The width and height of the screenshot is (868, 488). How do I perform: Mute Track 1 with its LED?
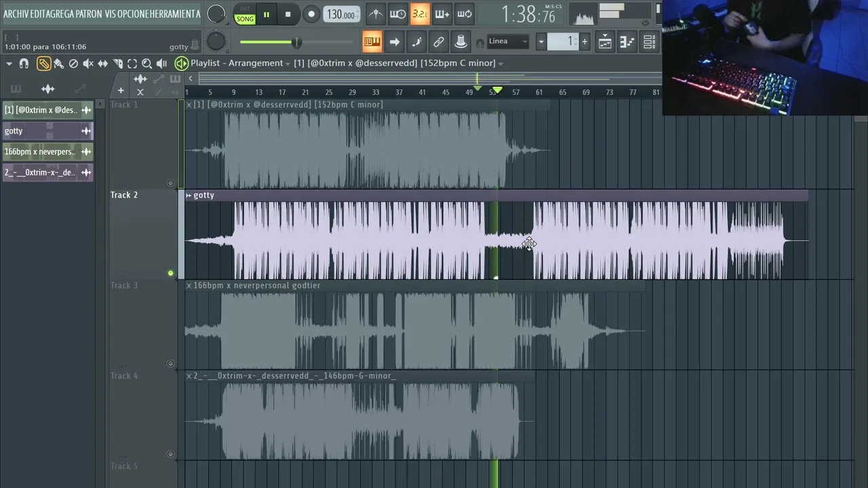[171, 183]
